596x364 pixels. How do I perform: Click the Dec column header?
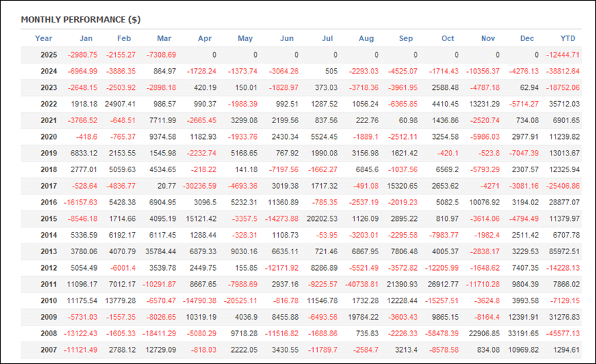[x=527, y=38]
